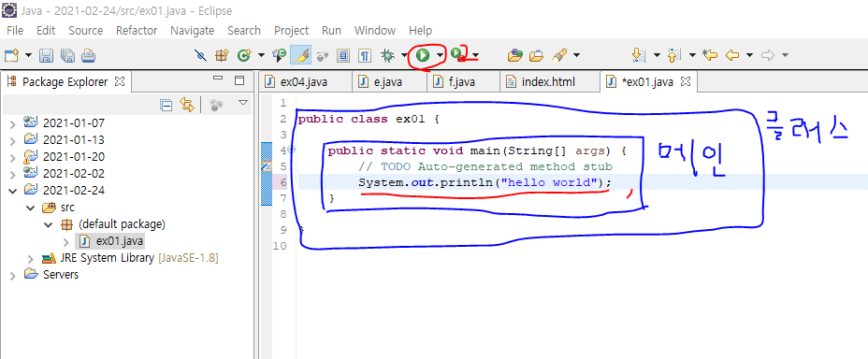Close the Package Explorer view

[x=119, y=82]
